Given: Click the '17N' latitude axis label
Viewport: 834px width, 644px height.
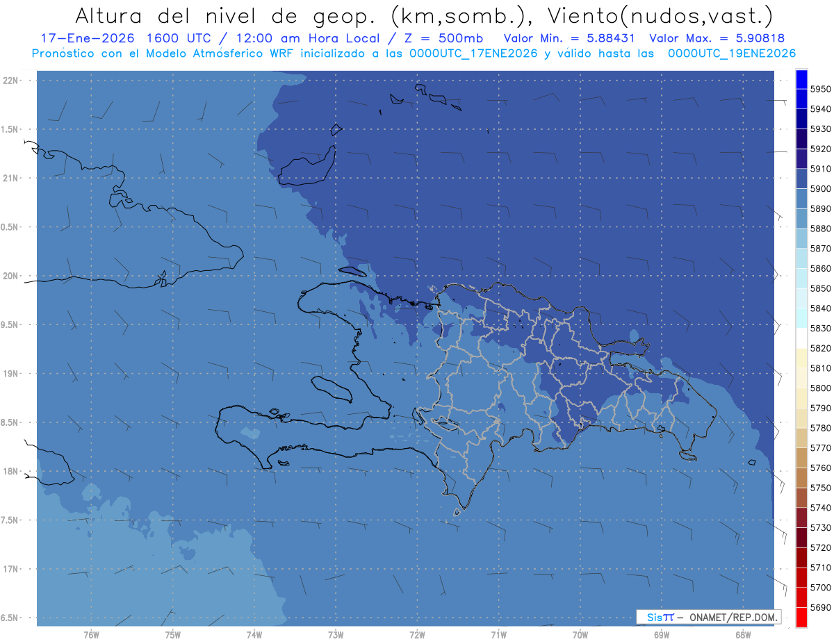Looking at the screenshot, I should (10, 570).
